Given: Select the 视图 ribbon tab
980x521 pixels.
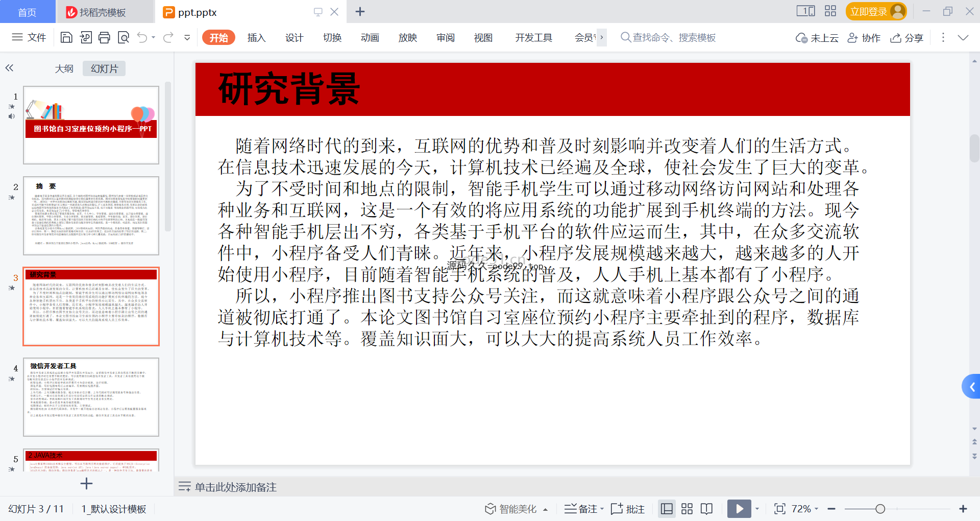Looking at the screenshot, I should pos(483,37).
